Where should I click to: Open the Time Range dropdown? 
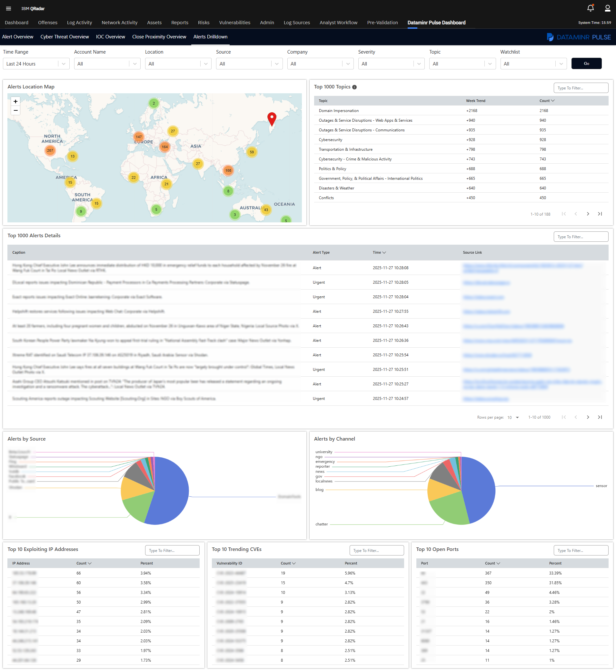coord(36,64)
